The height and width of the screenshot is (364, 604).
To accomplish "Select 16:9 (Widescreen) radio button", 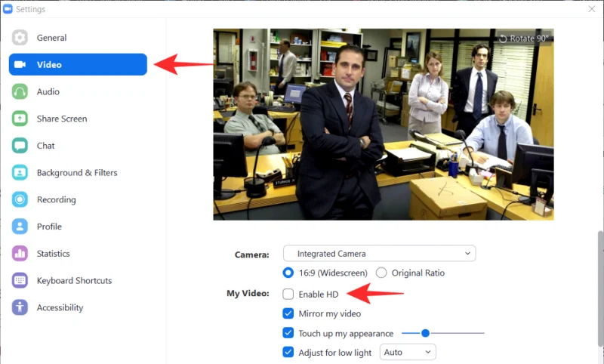I will point(288,273).
